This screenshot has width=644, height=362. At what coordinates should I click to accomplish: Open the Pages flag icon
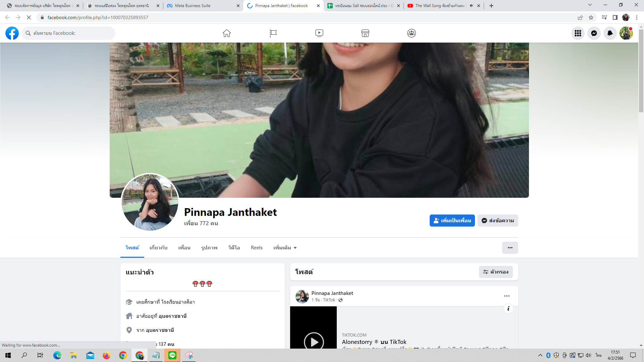click(x=273, y=33)
